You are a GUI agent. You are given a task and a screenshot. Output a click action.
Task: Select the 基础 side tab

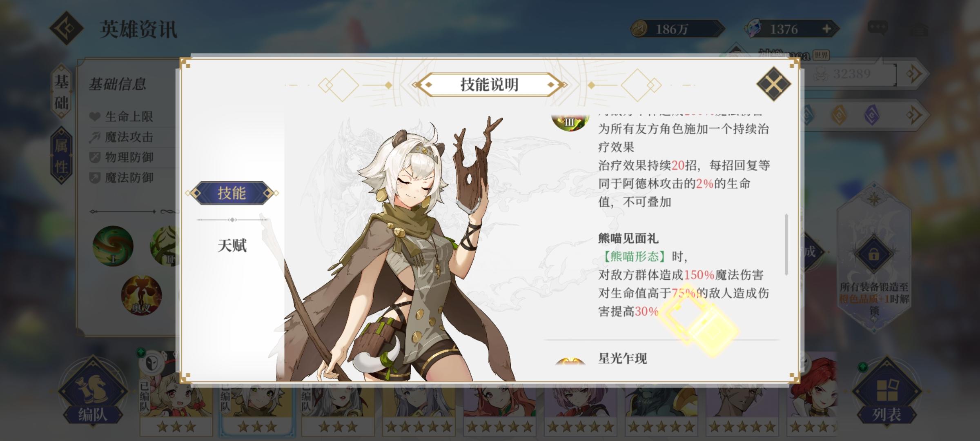(x=62, y=92)
